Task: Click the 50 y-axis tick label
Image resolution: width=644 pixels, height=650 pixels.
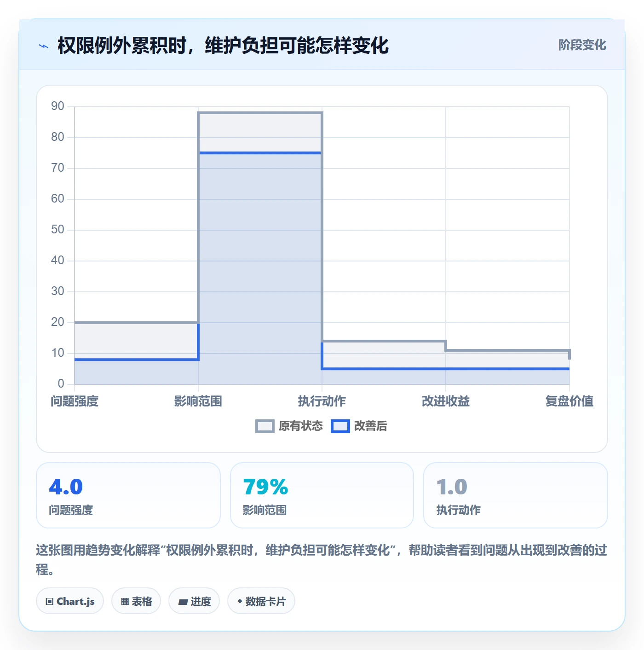Action: [57, 230]
